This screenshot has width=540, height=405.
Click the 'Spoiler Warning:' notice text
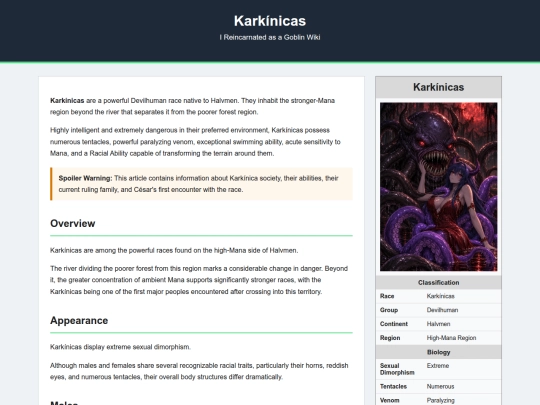tap(85, 178)
